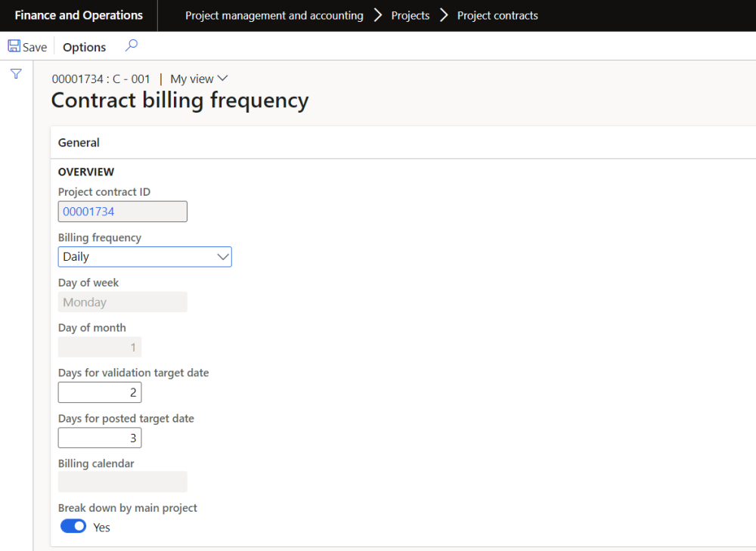Image resolution: width=756 pixels, height=551 pixels.
Task: Focus Days for posted target date field
Action: click(x=100, y=438)
